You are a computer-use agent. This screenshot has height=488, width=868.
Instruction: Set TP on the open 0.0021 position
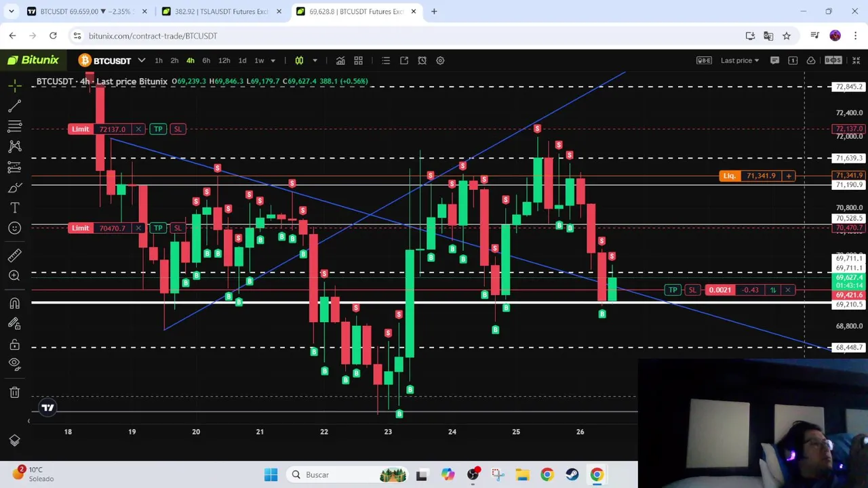tap(673, 290)
